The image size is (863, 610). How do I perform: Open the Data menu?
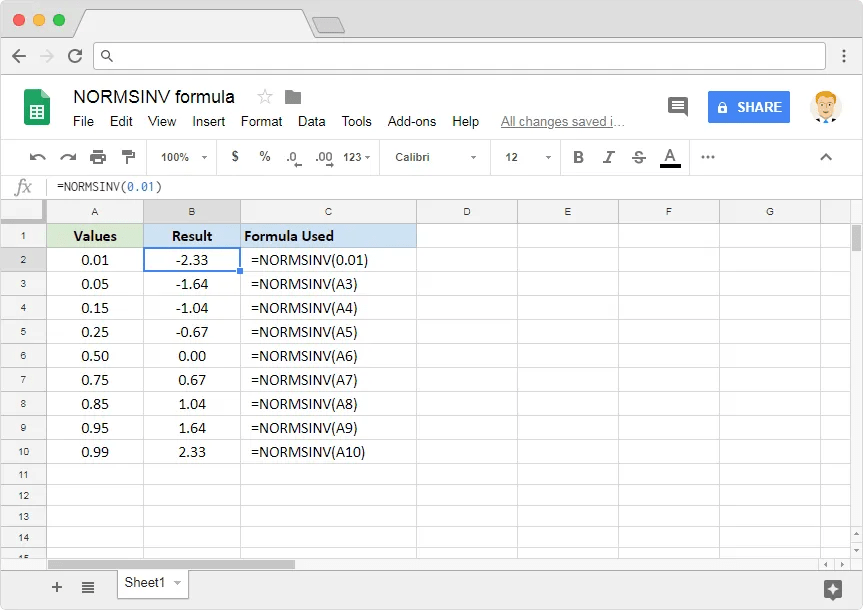coord(312,121)
